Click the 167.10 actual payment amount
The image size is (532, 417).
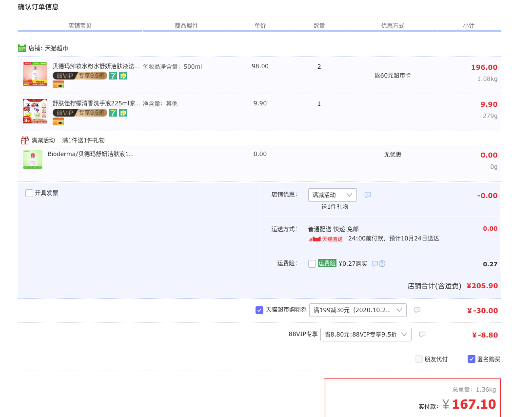click(x=474, y=404)
